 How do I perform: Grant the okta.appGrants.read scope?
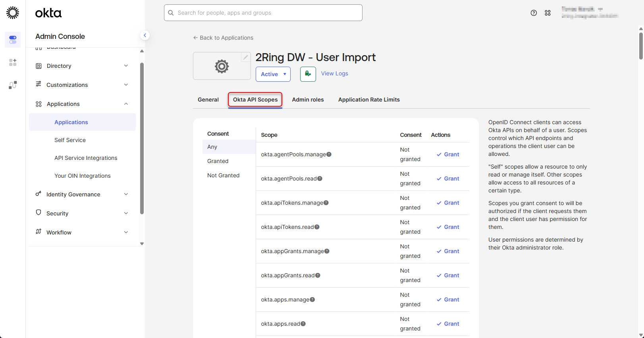click(448, 275)
